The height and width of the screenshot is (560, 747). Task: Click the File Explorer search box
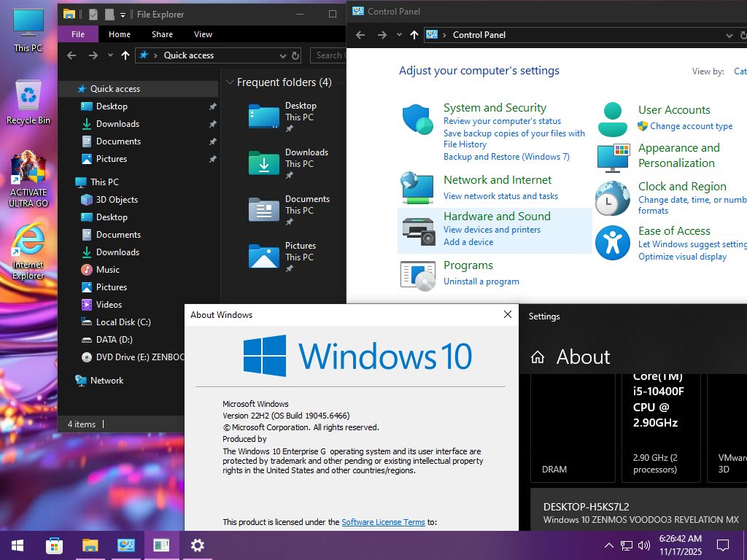coord(328,55)
